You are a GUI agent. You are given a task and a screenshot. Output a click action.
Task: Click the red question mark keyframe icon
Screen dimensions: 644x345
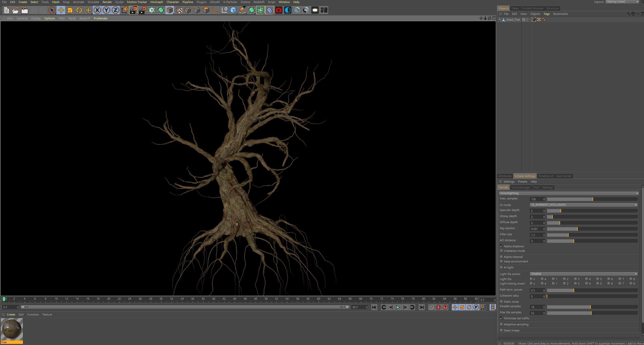pyautogui.click(x=445, y=307)
